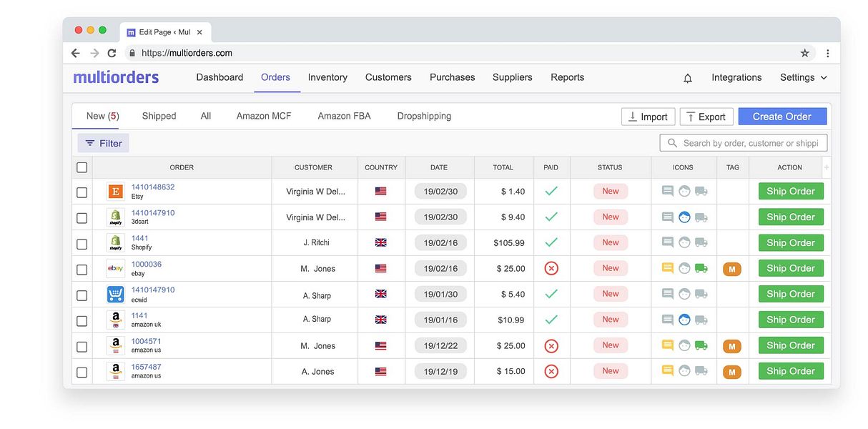
Task: Click orange M tag for order 1657487
Action: 732,373
